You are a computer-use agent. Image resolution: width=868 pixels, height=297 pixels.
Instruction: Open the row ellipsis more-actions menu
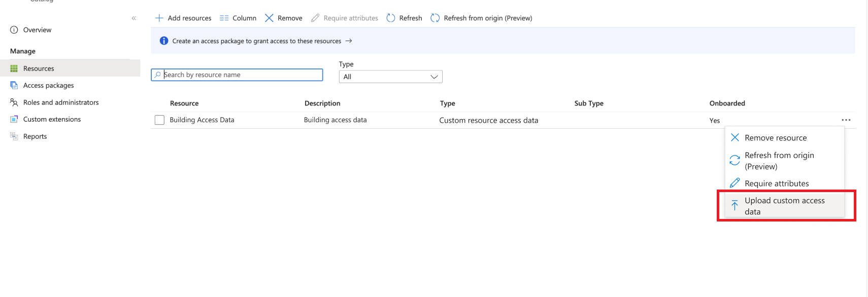pos(846,120)
